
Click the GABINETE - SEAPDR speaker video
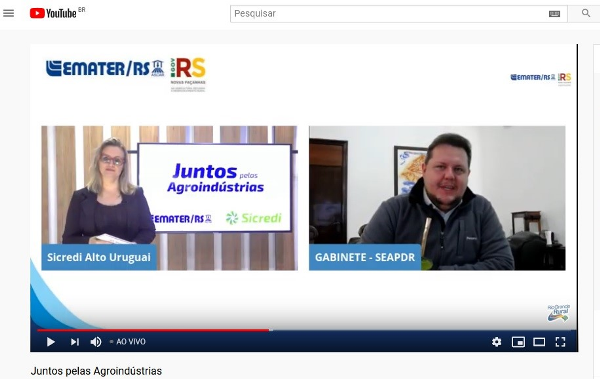click(437, 198)
